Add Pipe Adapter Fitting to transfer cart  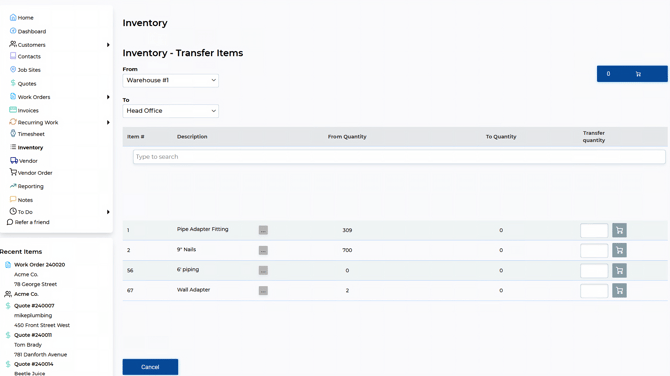(x=619, y=230)
